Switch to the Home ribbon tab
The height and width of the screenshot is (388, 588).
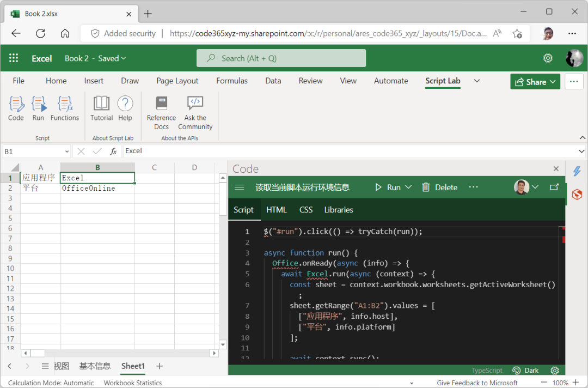tap(56, 81)
